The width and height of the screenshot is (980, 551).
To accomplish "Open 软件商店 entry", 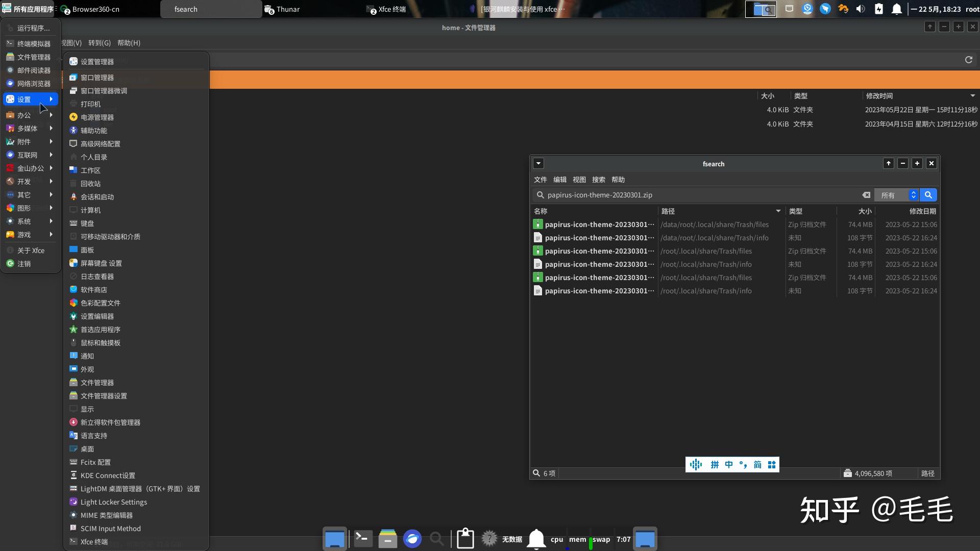I will pos(136,290).
